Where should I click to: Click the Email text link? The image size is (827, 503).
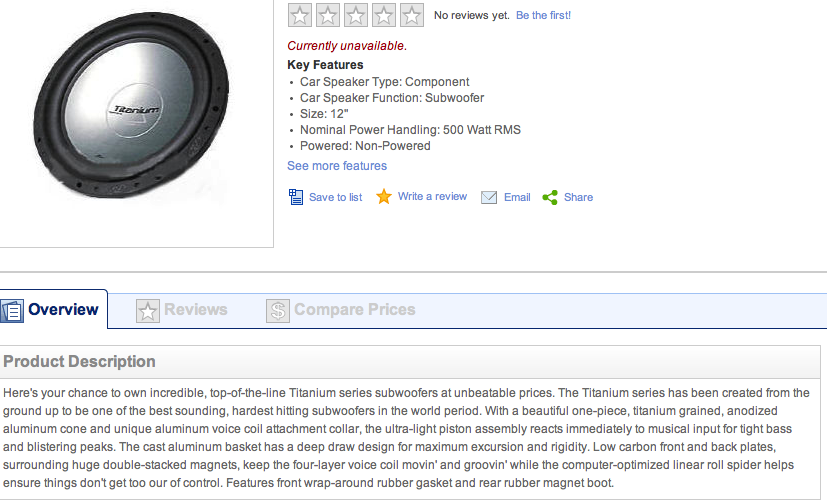pos(517,197)
